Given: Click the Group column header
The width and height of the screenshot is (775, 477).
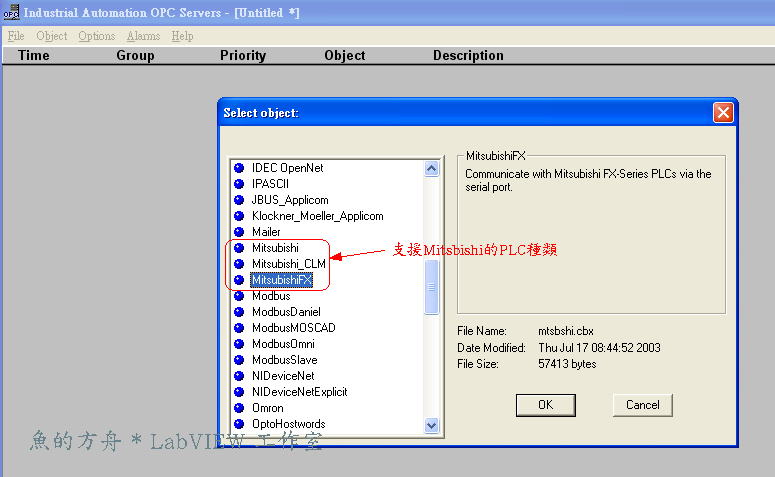Looking at the screenshot, I should point(135,55).
